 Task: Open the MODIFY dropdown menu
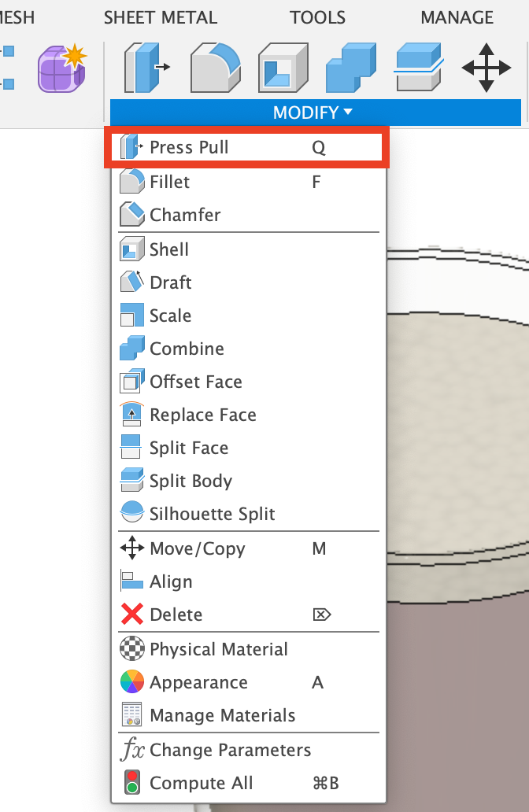click(314, 112)
